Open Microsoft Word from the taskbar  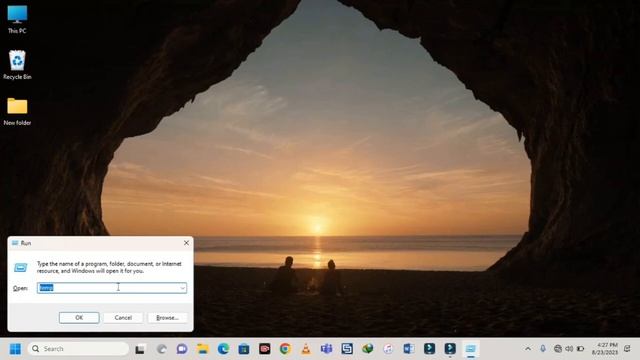pyautogui.click(x=409, y=349)
